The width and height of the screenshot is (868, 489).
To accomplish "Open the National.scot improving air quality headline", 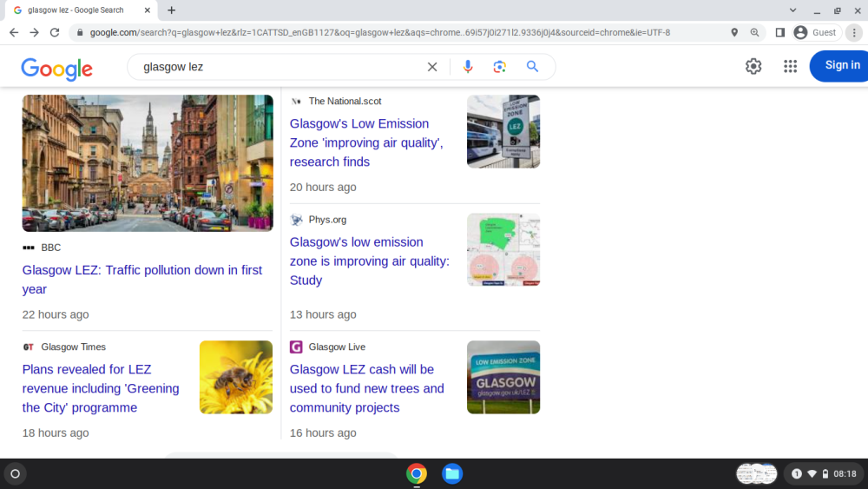I will pos(366,143).
